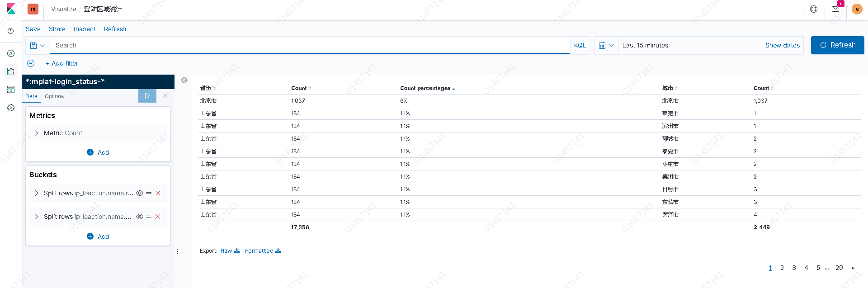Click the help lifebuoy icon in header
This screenshot has width=868, height=288.
pos(814,9)
